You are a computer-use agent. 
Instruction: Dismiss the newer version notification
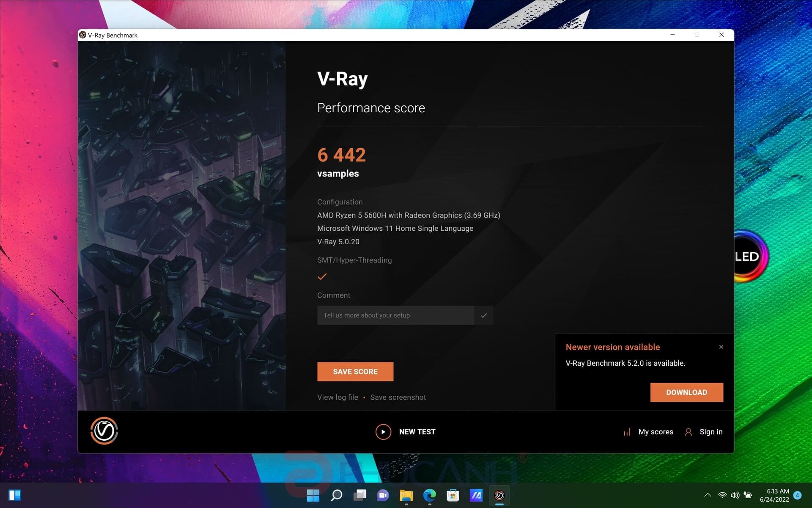pyautogui.click(x=720, y=346)
